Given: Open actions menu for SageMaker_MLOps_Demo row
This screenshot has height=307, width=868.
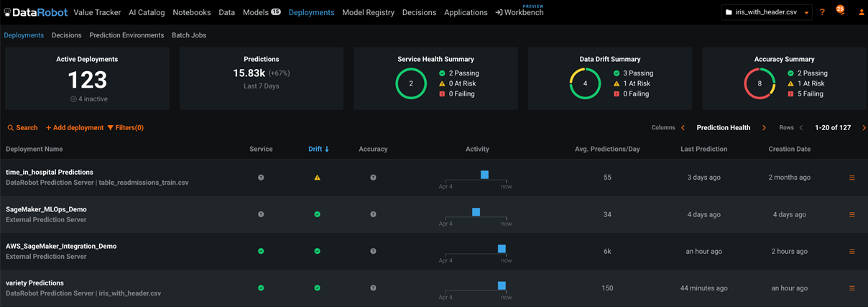Looking at the screenshot, I should coord(852,214).
